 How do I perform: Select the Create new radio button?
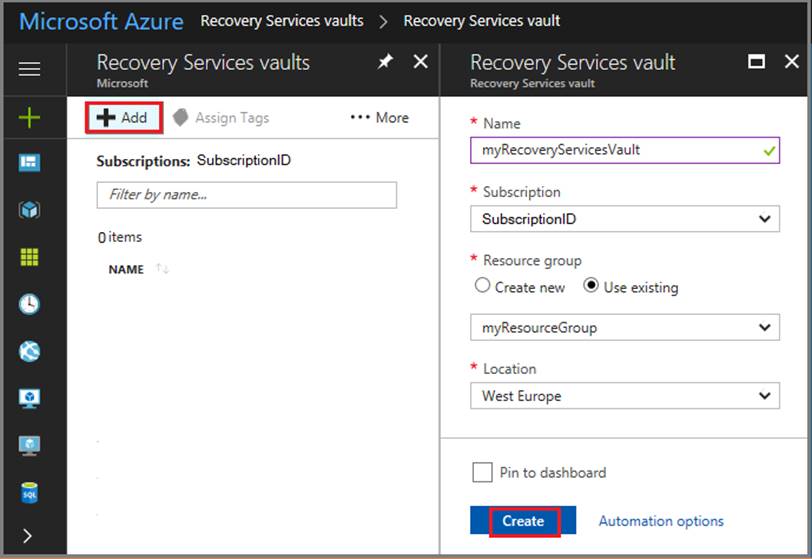click(x=483, y=286)
